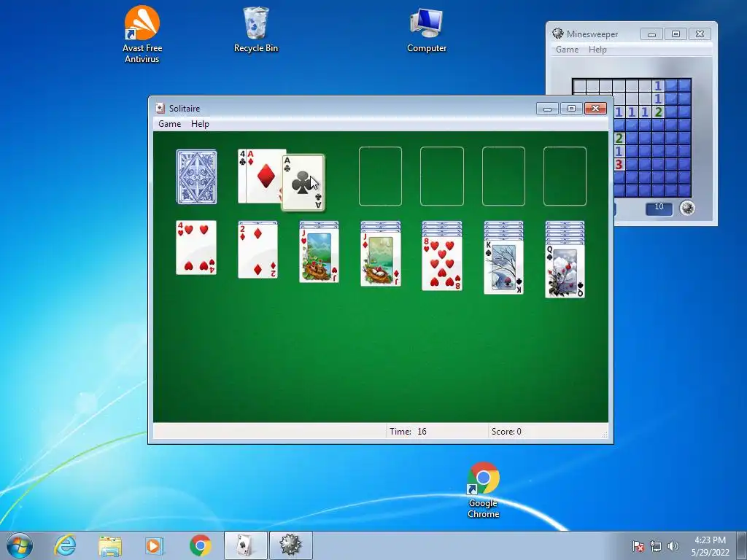Open Windows Media Player from taskbar
The image size is (747, 560).
coord(155,545)
